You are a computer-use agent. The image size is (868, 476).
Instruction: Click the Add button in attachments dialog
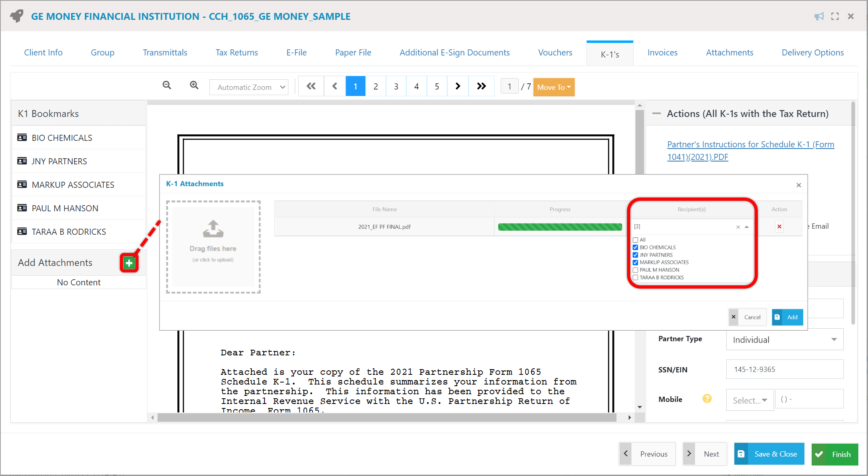click(x=787, y=317)
